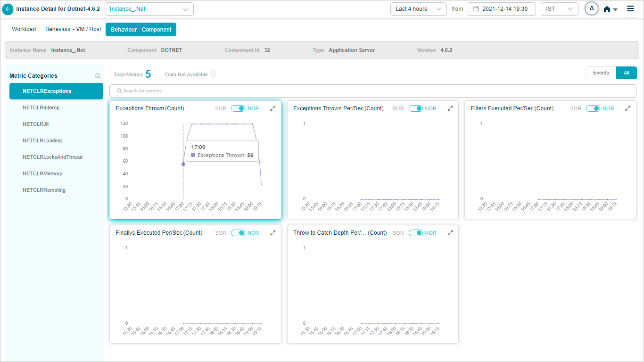Image resolution: width=644 pixels, height=362 pixels.
Task: Open the Last 4 hours time range dropdown
Action: point(418,9)
